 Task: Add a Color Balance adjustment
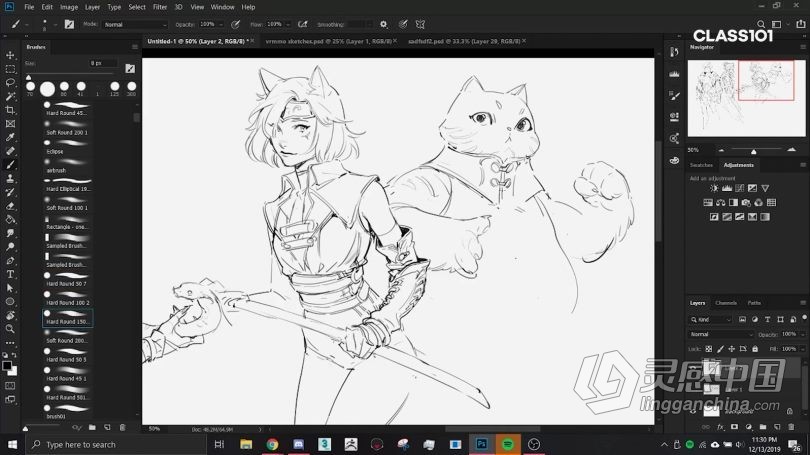coord(721,202)
